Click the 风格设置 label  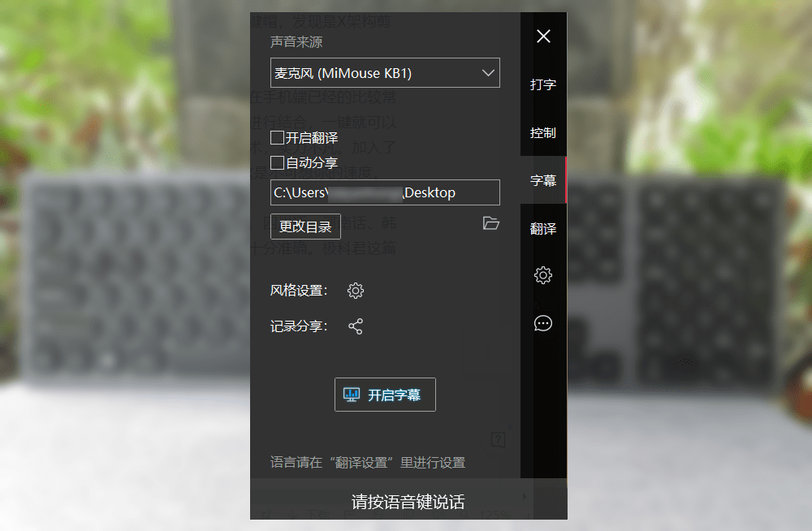(x=299, y=291)
